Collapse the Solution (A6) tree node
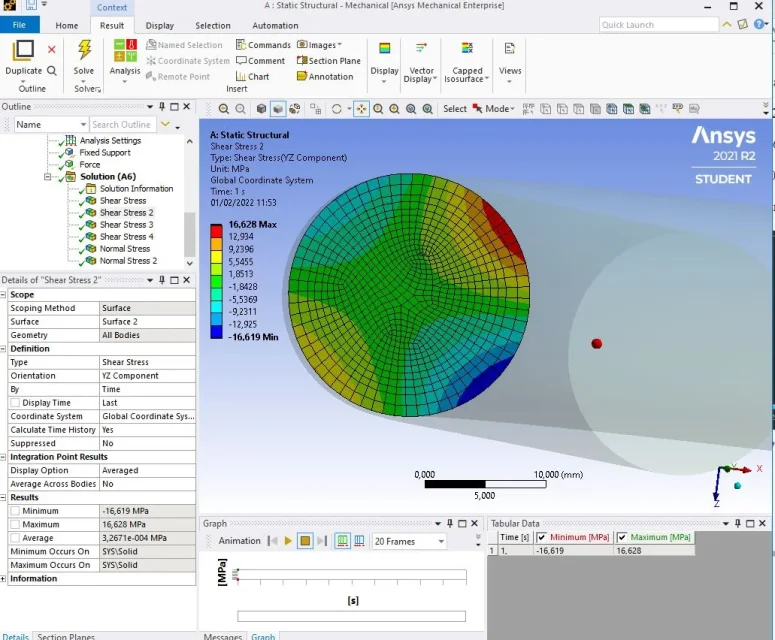The height and width of the screenshot is (640, 775). pos(47,177)
